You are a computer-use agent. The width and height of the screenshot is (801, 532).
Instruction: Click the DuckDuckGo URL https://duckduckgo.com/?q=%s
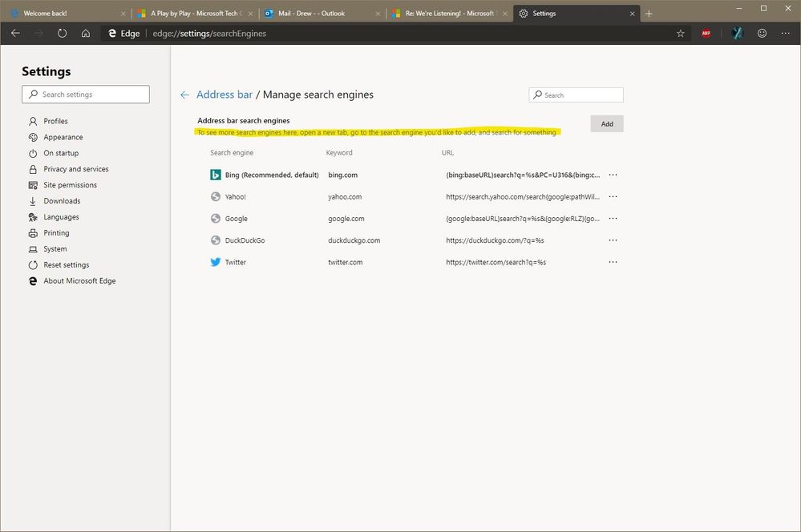pos(495,240)
